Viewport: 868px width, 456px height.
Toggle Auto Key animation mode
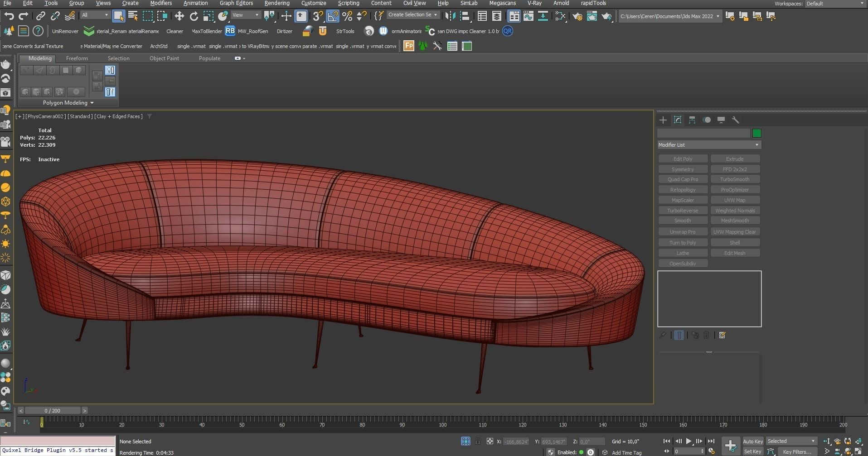point(753,441)
